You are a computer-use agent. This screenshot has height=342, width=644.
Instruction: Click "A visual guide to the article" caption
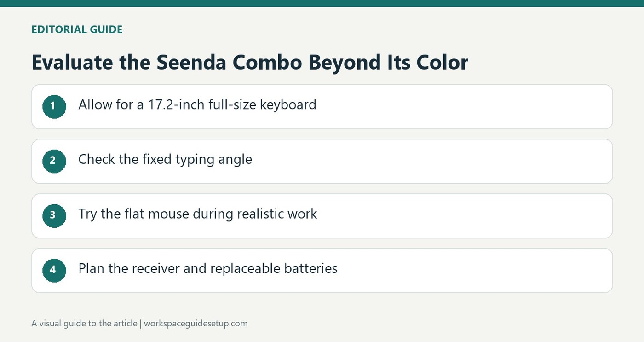84,323
